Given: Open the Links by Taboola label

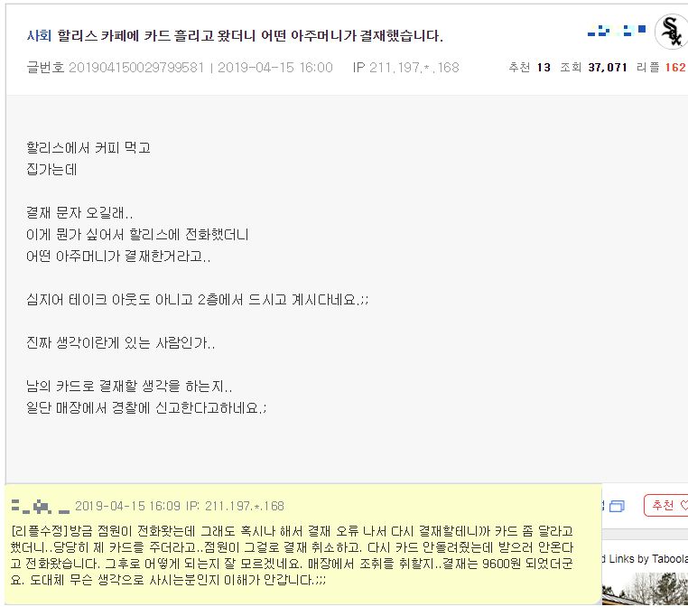Looking at the screenshot, I should [x=646, y=558].
